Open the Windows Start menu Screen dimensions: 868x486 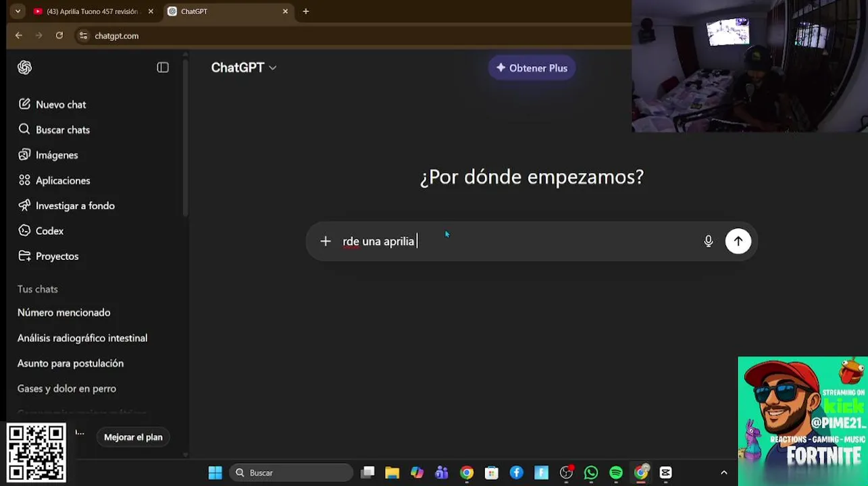215,473
